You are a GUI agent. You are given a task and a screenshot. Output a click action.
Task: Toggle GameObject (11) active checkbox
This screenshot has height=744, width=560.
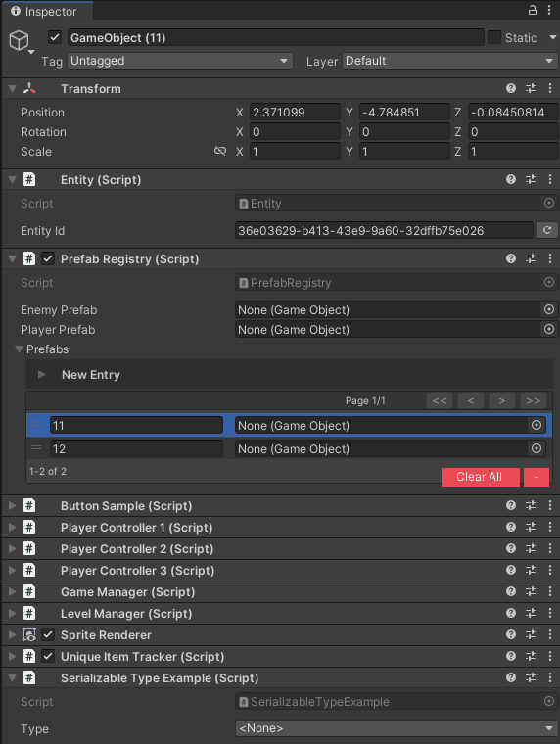[x=55, y=37]
